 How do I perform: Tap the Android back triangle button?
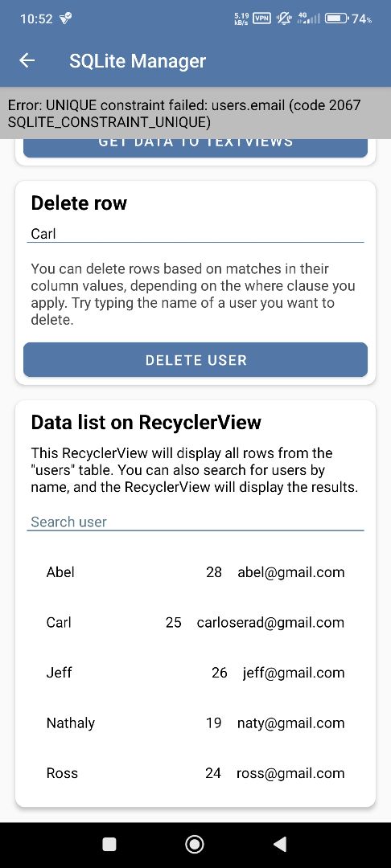tap(280, 844)
